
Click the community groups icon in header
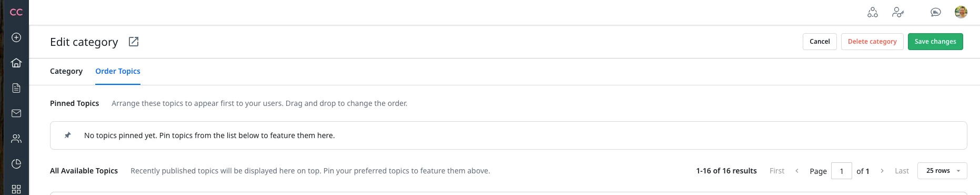coord(873,12)
